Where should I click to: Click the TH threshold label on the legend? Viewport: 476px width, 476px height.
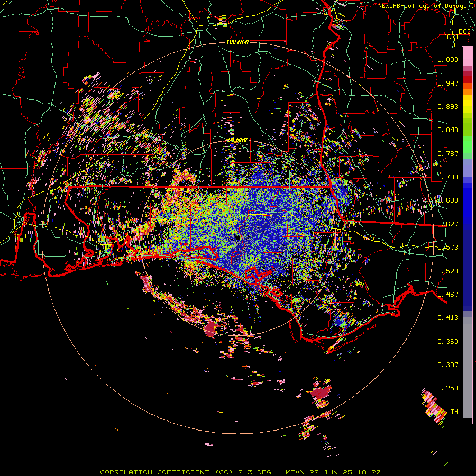click(x=454, y=412)
